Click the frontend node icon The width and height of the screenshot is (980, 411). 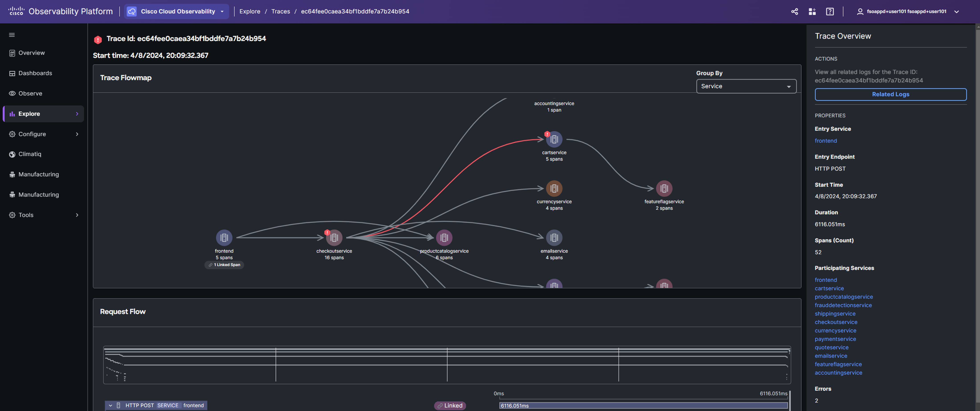tap(224, 238)
